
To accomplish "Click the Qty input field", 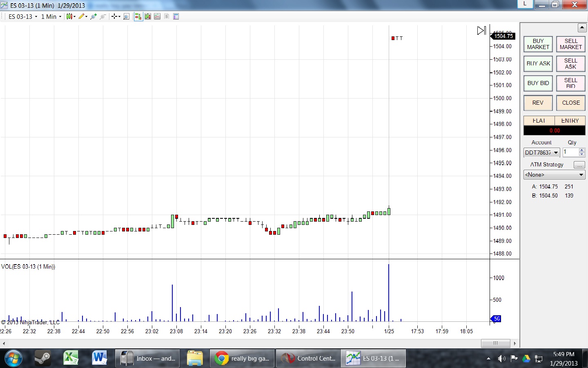I will 570,153.
